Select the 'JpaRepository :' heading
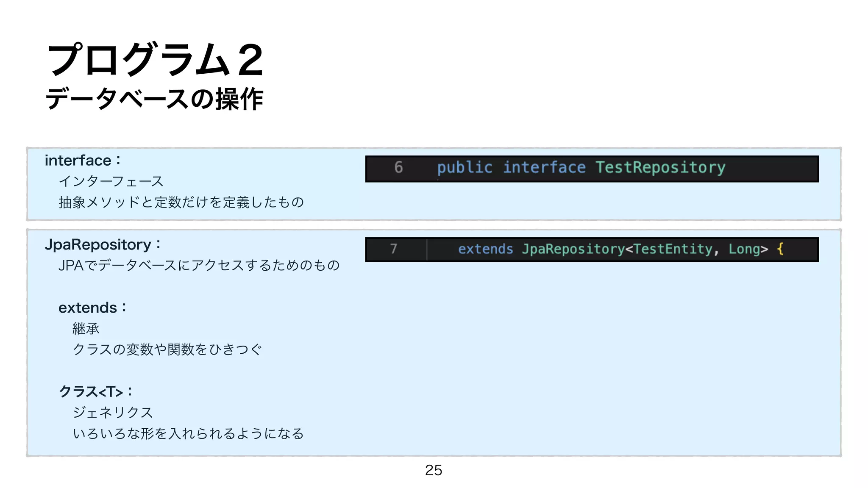Image resolution: width=868 pixels, height=488 pixels. point(103,245)
